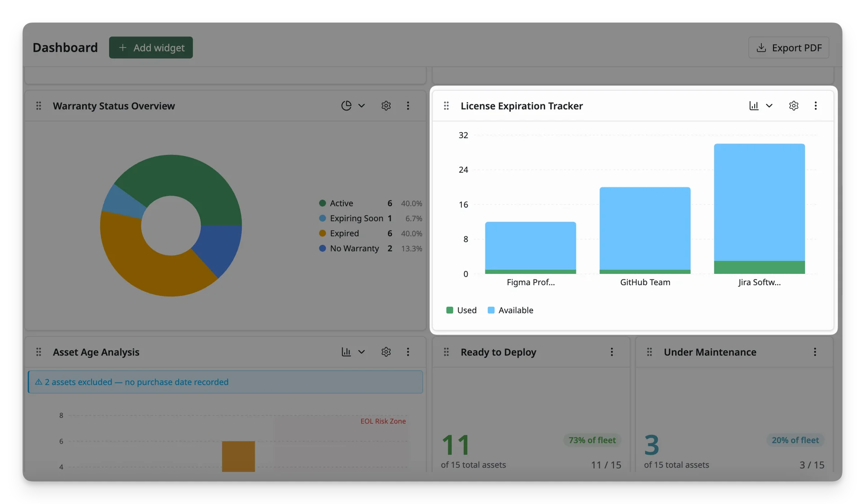Click the pie chart type icon in Warranty widget

point(346,105)
